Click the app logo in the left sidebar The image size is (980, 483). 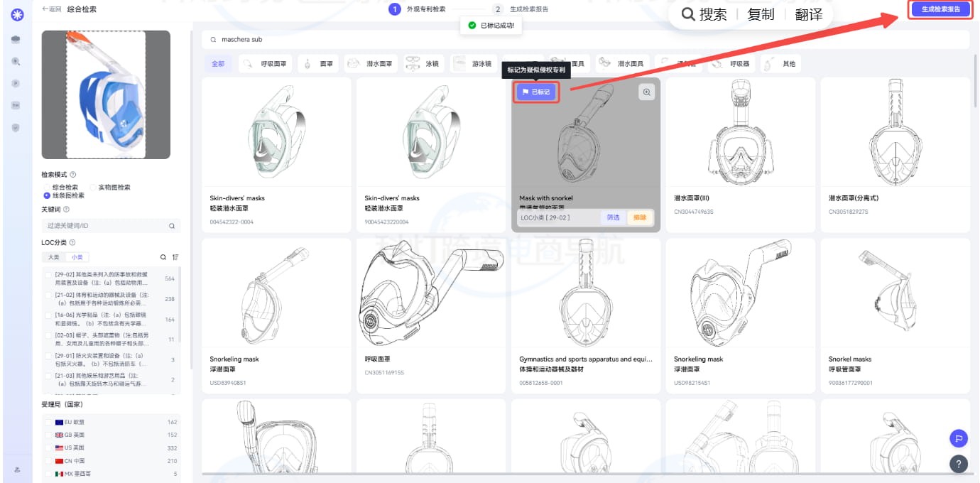16,14
